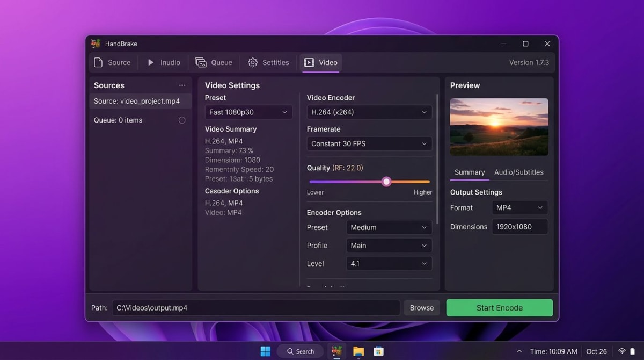The image size is (644, 360).
Task: Show hidden system tray icons
Action: pos(519,351)
